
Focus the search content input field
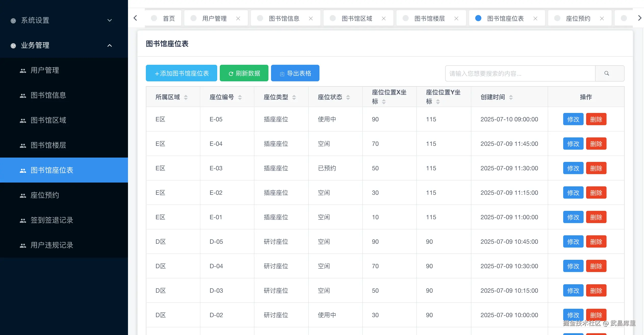[x=520, y=73]
